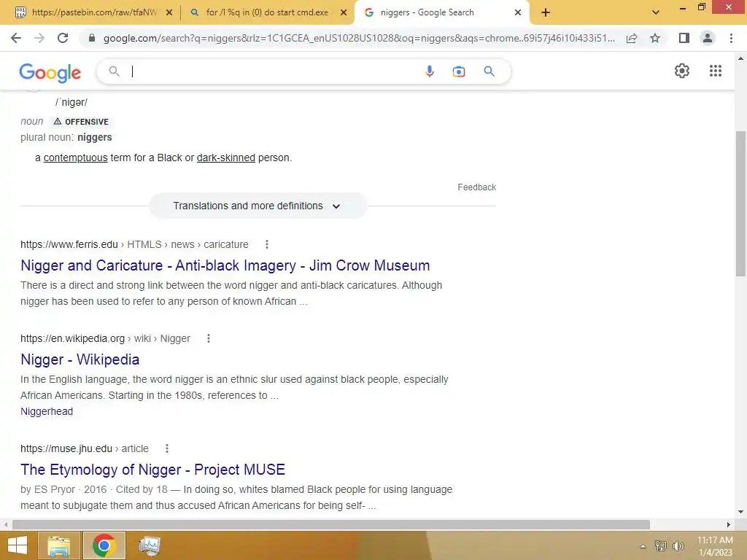The width and height of the screenshot is (747, 560).
Task: Click the Feedback link
Action: pos(477,187)
